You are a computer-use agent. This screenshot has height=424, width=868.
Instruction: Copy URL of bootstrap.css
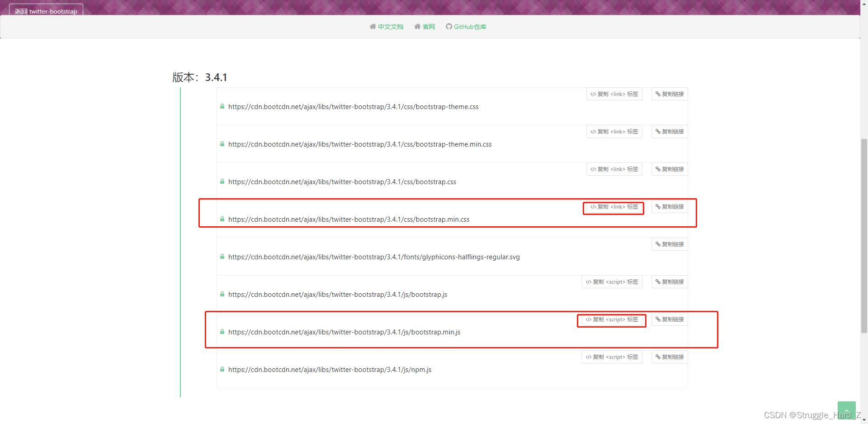pos(670,169)
